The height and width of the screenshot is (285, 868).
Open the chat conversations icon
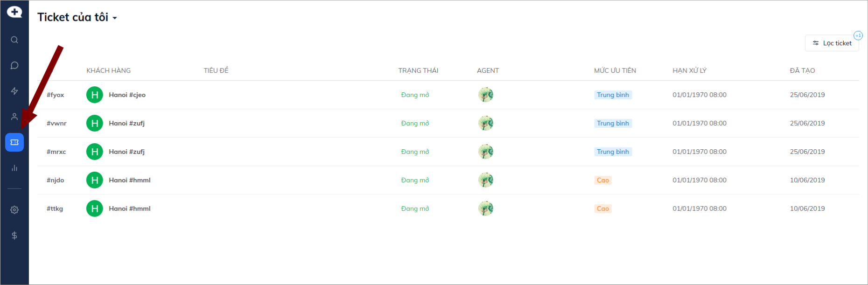[x=14, y=65]
